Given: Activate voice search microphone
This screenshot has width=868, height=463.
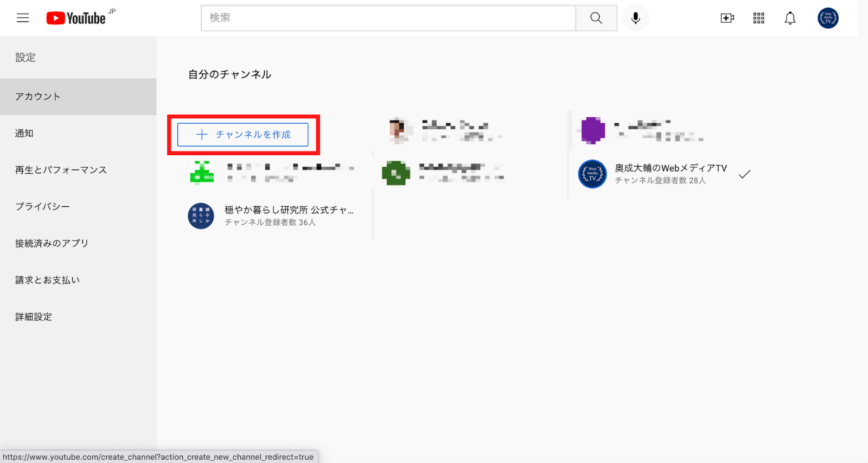Looking at the screenshot, I should (x=635, y=18).
